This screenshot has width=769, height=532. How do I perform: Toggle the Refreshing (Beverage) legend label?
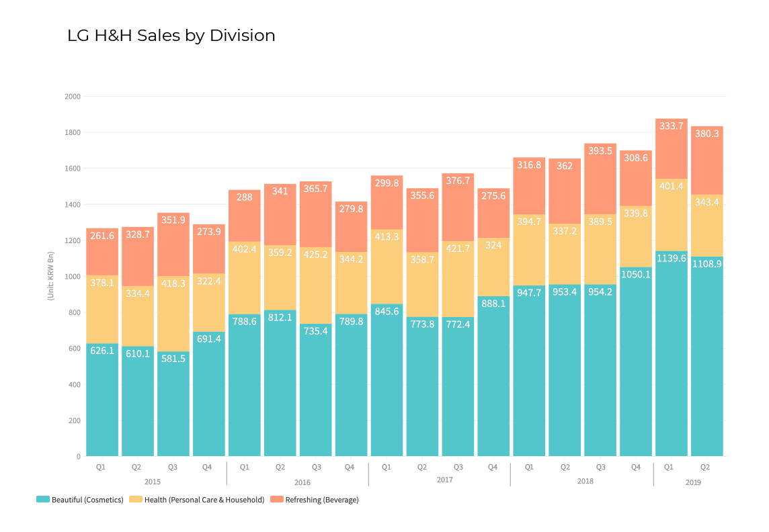click(322, 500)
